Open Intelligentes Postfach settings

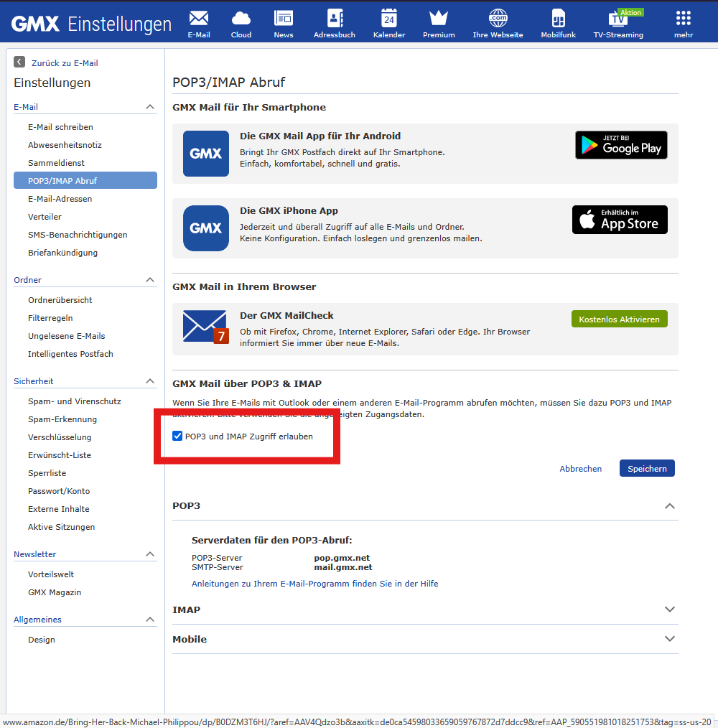[70, 354]
